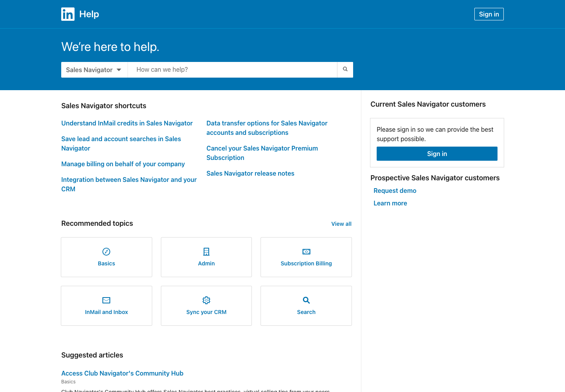The height and width of the screenshot is (392, 565).
Task: Click the LinkedIn logo icon
Action: (x=68, y=14)
